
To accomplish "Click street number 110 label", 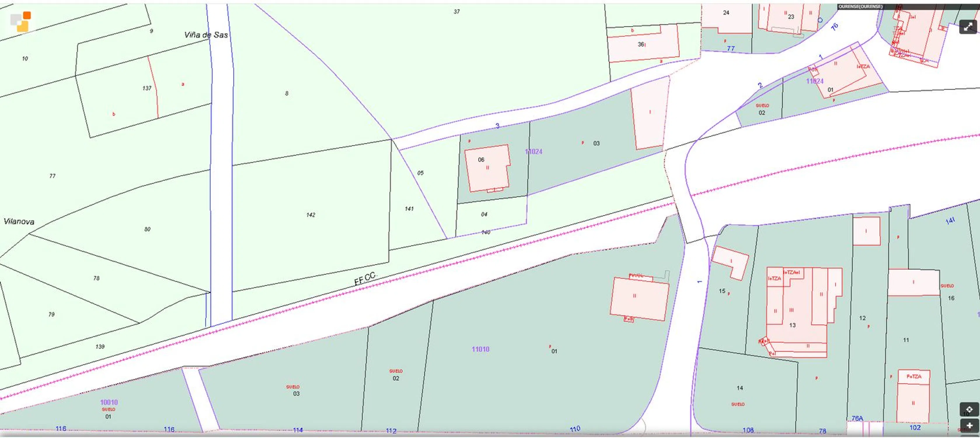I will [x=575, y=429].
